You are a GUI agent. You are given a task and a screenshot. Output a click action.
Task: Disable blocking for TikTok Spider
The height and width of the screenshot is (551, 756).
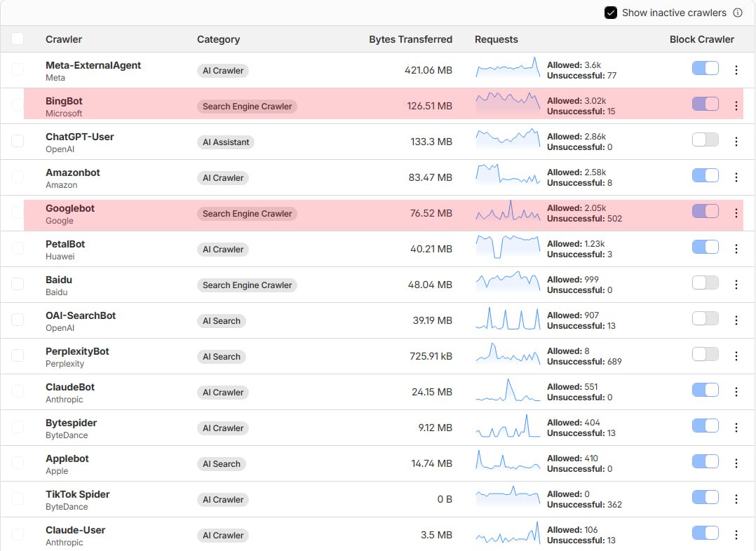point(706,497)
